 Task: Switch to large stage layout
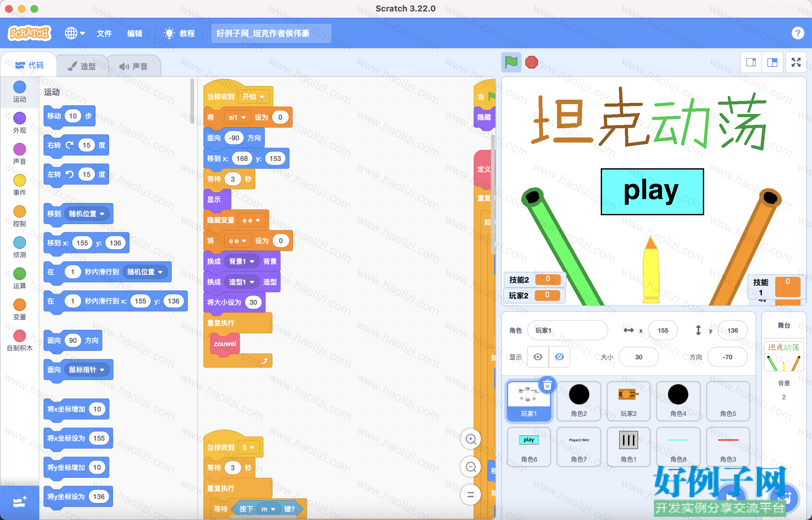(x=772, y=62)
